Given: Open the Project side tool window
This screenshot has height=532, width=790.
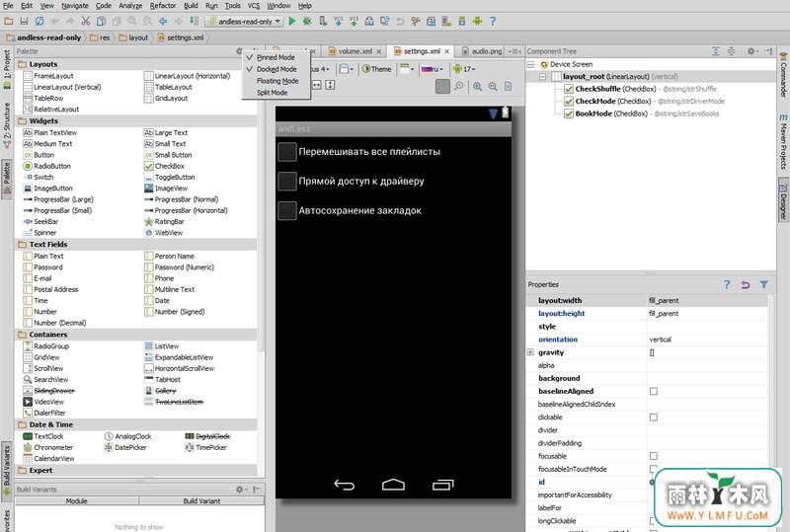Looking at the screenshot, I should pyautogui.click(x=7, y=68).
